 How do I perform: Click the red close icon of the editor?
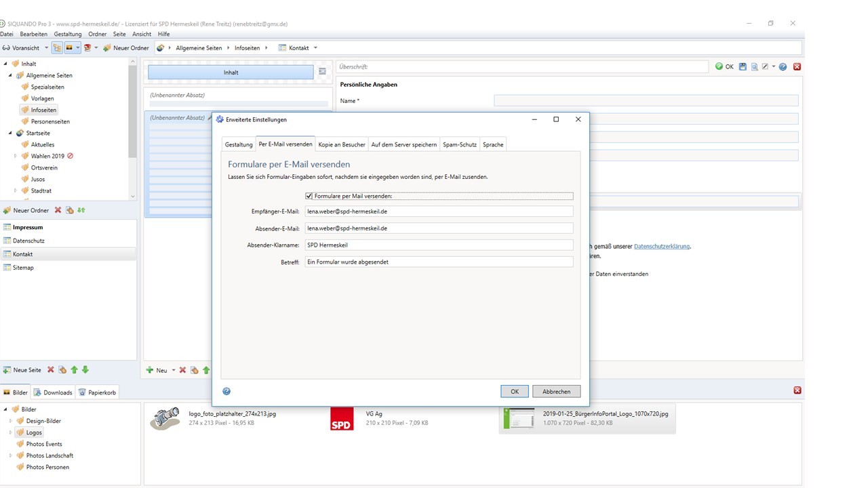[797, 67]
